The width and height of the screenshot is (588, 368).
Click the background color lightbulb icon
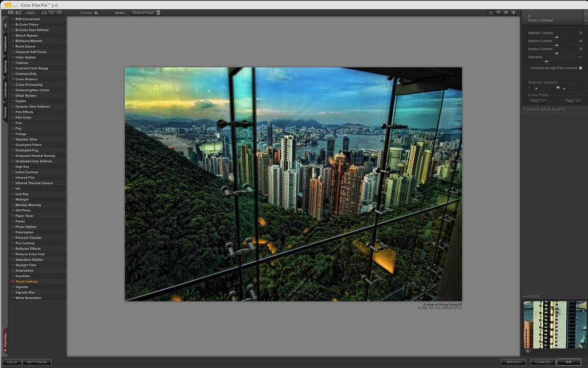coord(513,12)
